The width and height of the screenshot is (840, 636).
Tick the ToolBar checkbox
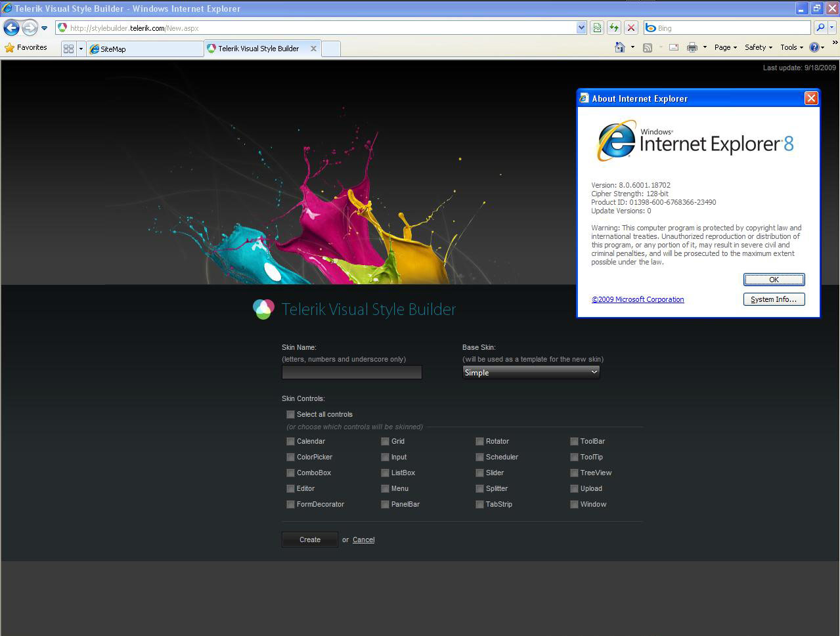(574, 441)
